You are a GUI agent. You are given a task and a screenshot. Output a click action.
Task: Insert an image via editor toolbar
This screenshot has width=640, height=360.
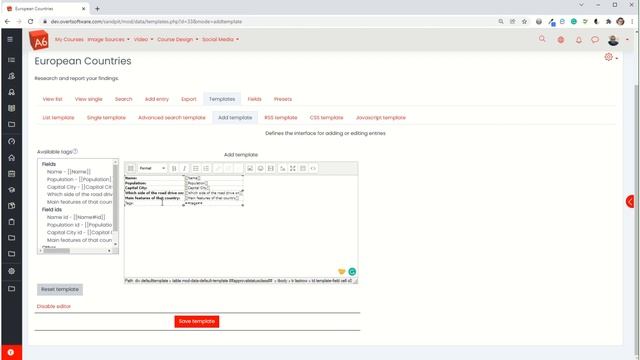click(x=250, y=168)
